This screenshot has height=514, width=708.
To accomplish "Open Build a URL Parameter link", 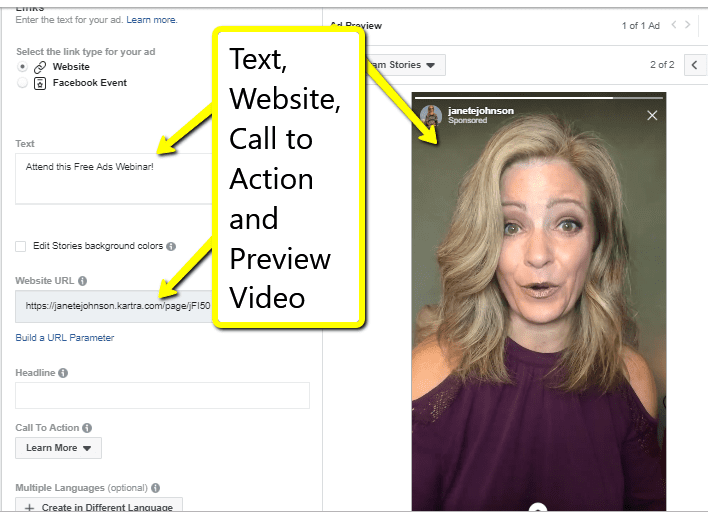I will (65, 338).
